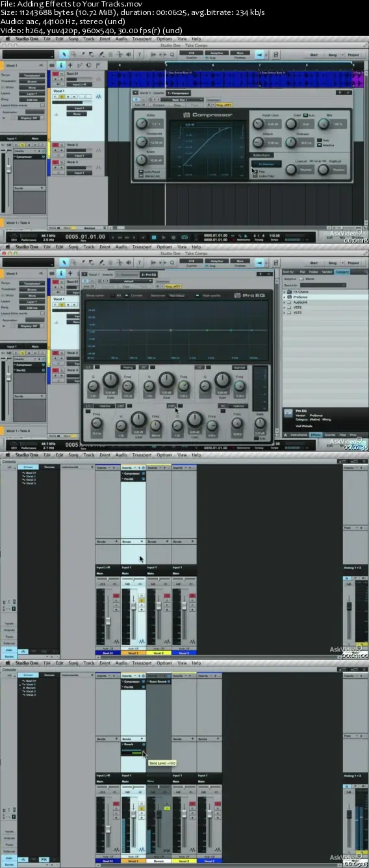Expand the PreSonus folder in browser
The height and width of the screenshot is (868, 369).
(x=286, y=298)
